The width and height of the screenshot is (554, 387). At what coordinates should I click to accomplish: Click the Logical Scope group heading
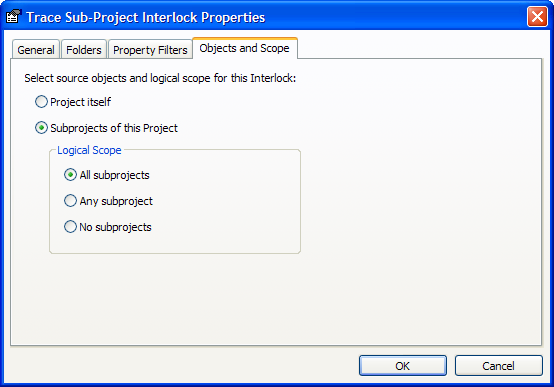89,150
